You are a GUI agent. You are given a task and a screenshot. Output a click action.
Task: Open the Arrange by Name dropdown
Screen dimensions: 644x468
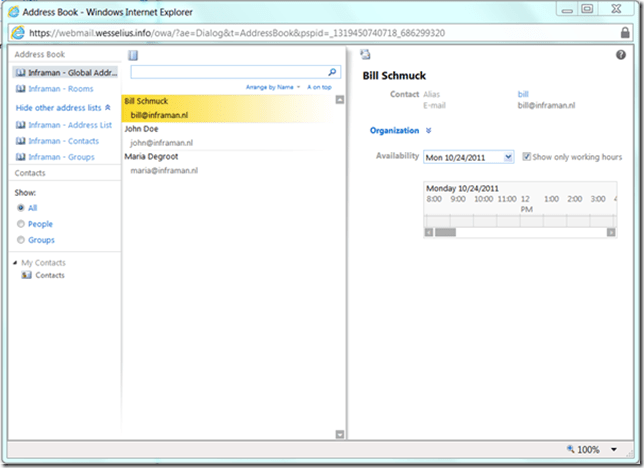pos(273,87)
